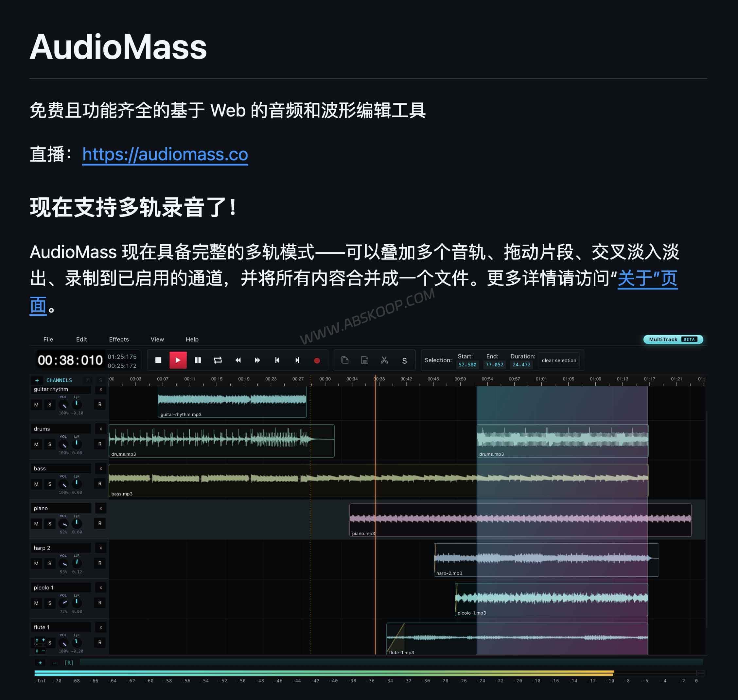Open the Effects menu

(x=119, y=339)
